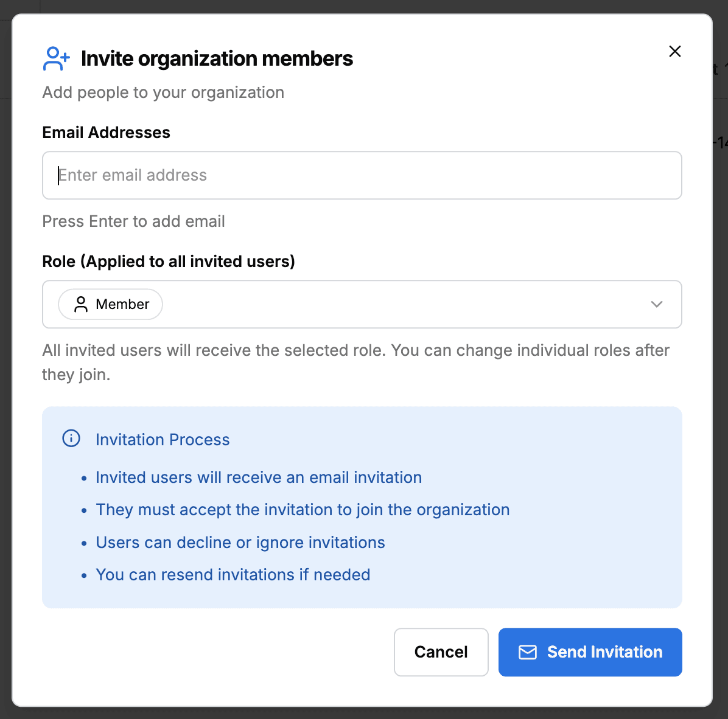Click the Email Addresses label
The width and height of the screenshot is (728, 719).
point(106,133)
